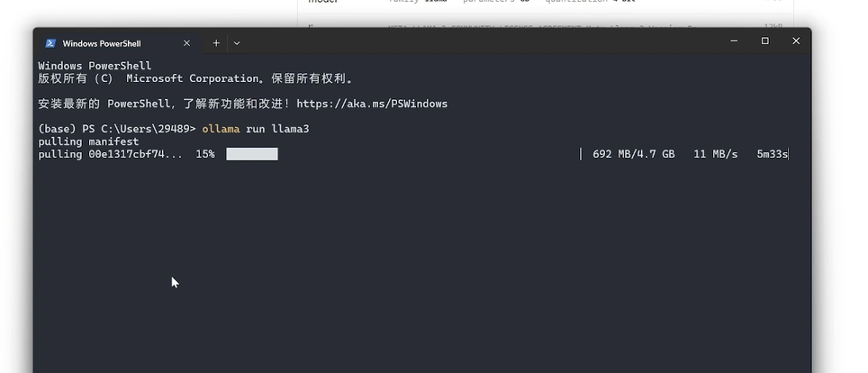The height and width of the screenshot is (373, 868).
Task: Click the '(base) PS C:\Users\29489>' prompt
Action: (x=117, y=129)
